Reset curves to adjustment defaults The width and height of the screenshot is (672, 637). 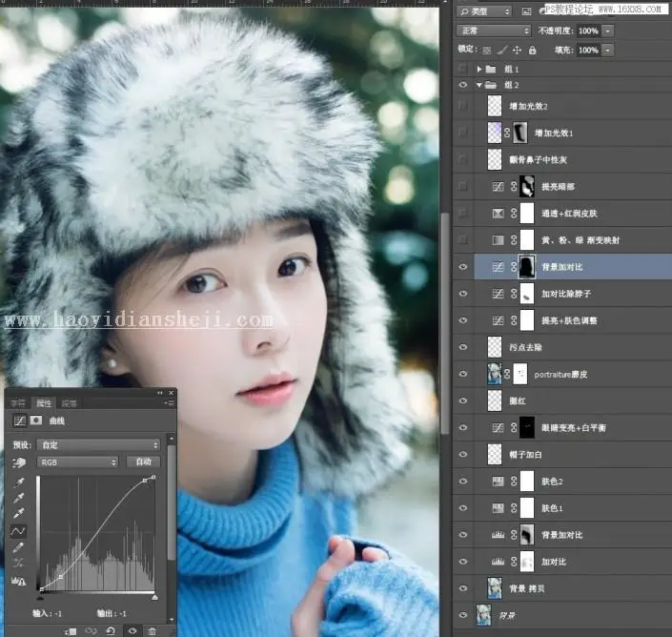(111, 631)
